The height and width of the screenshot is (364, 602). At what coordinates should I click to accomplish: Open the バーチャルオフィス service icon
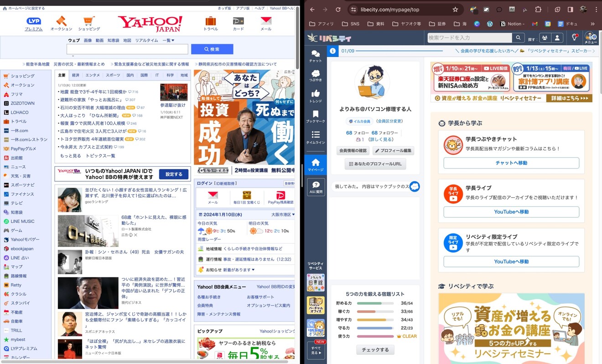[x=316, y=305]
